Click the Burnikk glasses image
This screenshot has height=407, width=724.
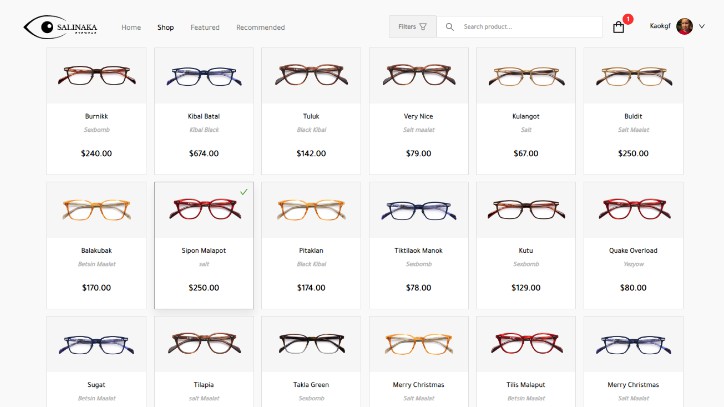[x=96, y=75]
